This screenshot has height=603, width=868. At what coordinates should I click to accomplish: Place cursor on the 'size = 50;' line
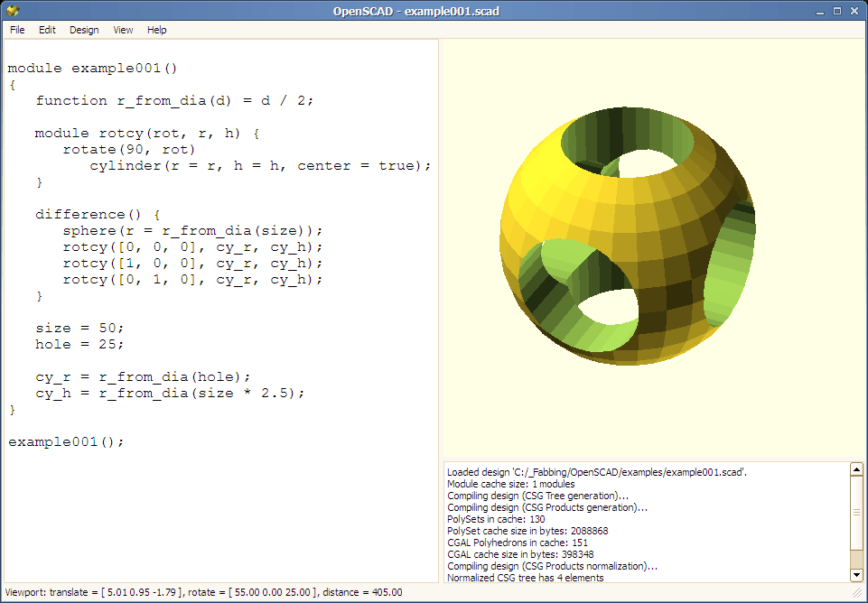79,328
